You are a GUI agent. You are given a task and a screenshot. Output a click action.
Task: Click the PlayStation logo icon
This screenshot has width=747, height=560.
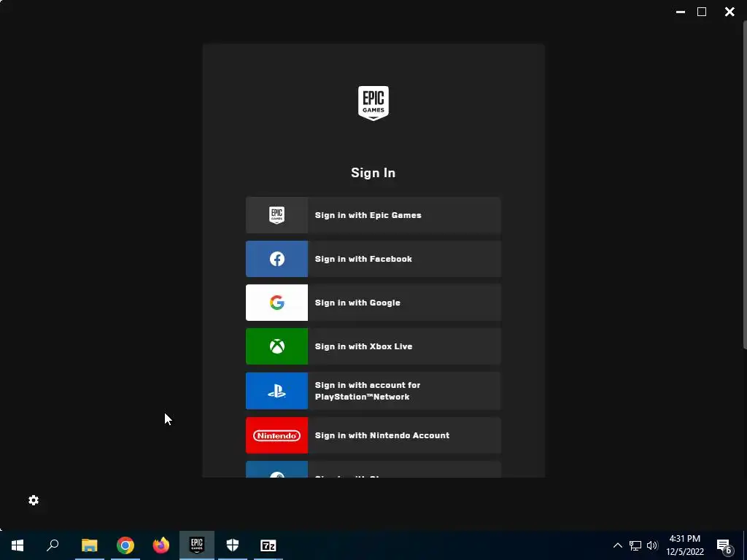tap(276, 391)
